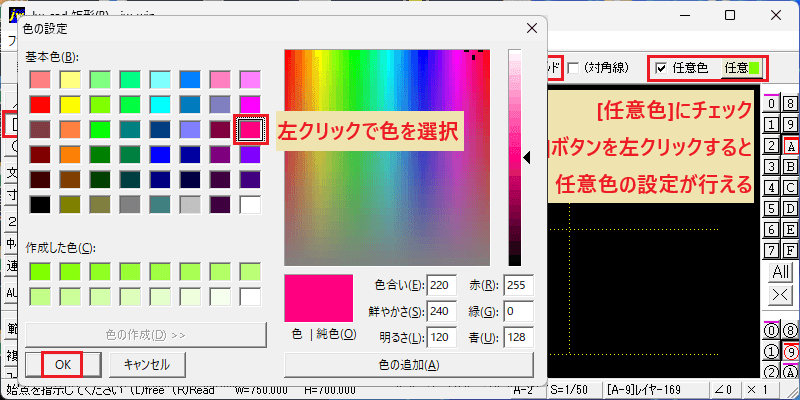Image resolution: width=800 pixels, height=400 pixels.
Task: Select layer 2 button in layer bar
Action: pos(771,146)
